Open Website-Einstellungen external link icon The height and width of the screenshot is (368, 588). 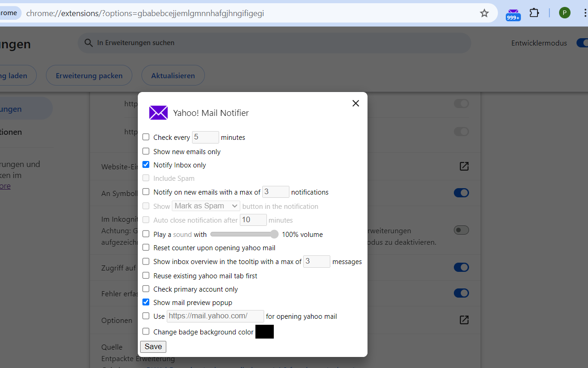[464, 166]
